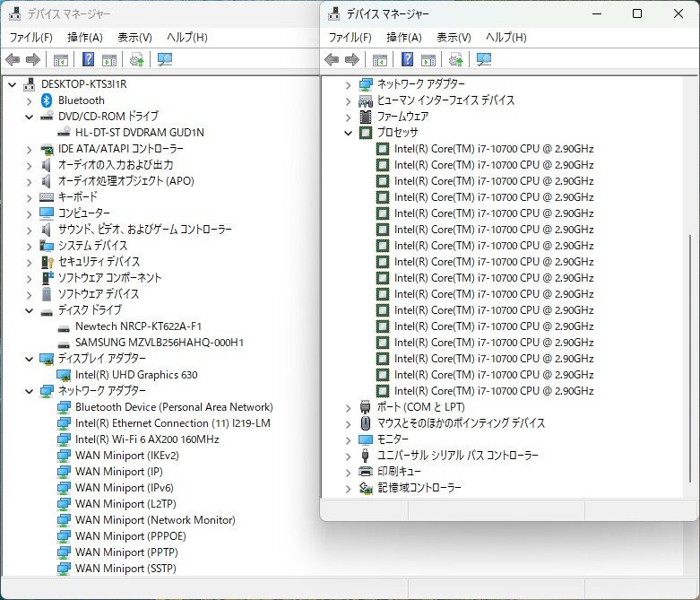Open 表示(V) menu in background window

pos(134,38)
